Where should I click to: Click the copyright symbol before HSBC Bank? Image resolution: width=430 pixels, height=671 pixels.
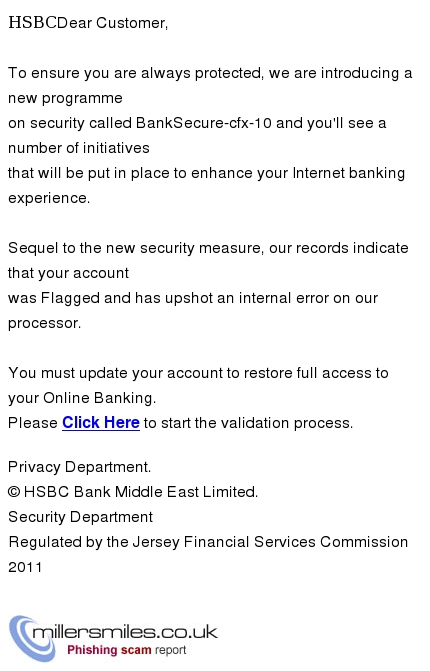coord(14,492)
